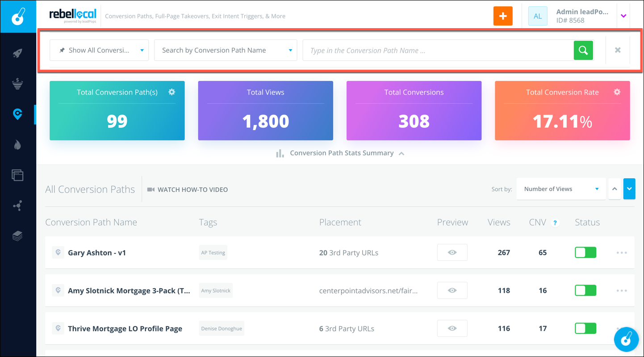Clear the search with the X icon

[x=618, y=50]
